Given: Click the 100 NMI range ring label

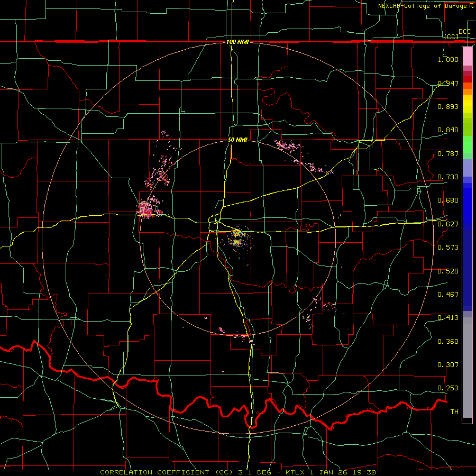Looking at the screenshot, I should [237, 42].
